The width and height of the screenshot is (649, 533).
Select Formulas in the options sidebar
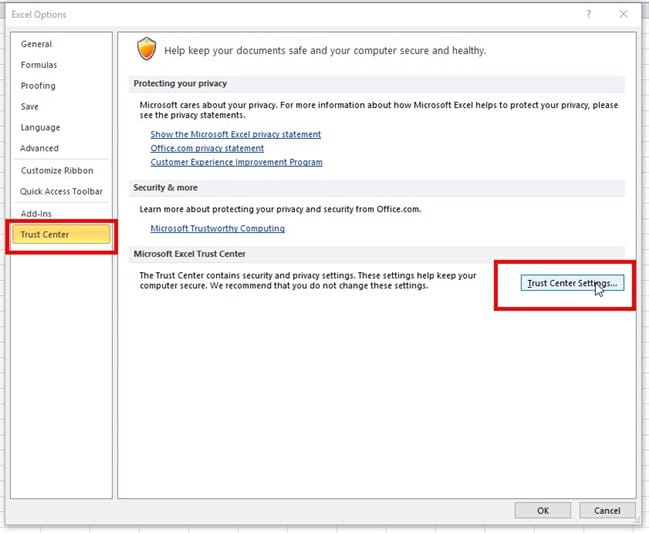(x=39, y=65)
